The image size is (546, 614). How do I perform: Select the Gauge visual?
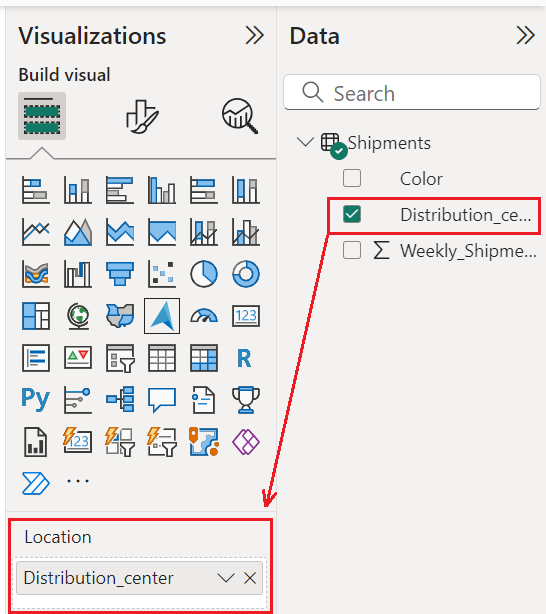click(204, 316)
